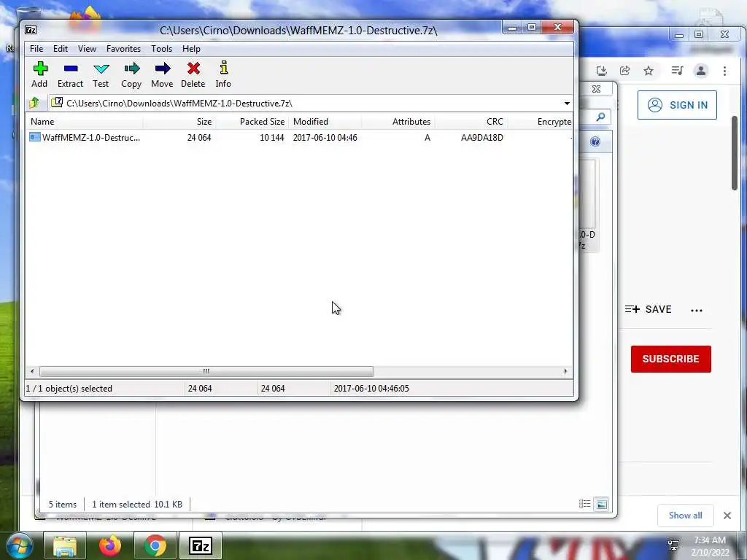This screenshot has height=560, width=747.
Task: Go up one folder level with the arrow icon
Action: [x=34, y=103]
